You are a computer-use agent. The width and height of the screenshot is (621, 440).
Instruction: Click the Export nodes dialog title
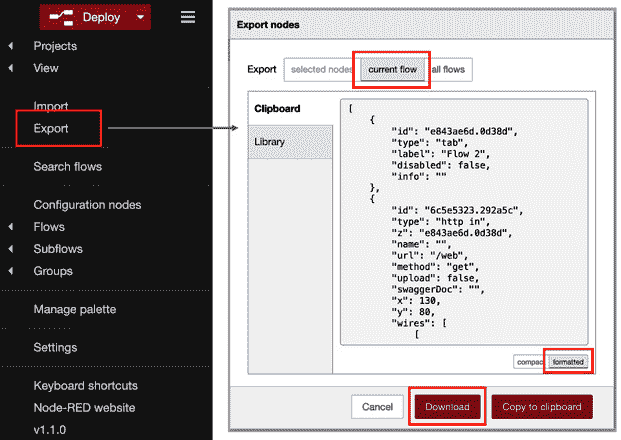pyautogui.click(x=268, y=25)
